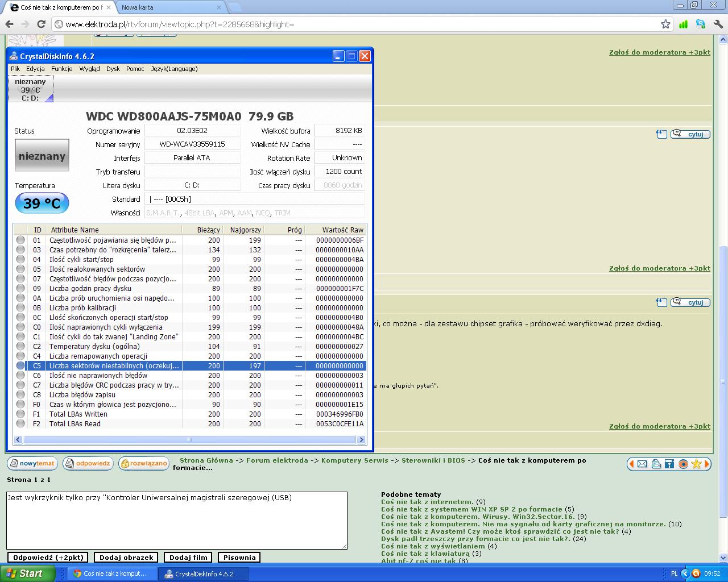Viewport: 728px width, 582px height.
Task: Open related topic 'Coś nie tak z internetem.'
Action: pyautogui.click(x=427, y=502)
